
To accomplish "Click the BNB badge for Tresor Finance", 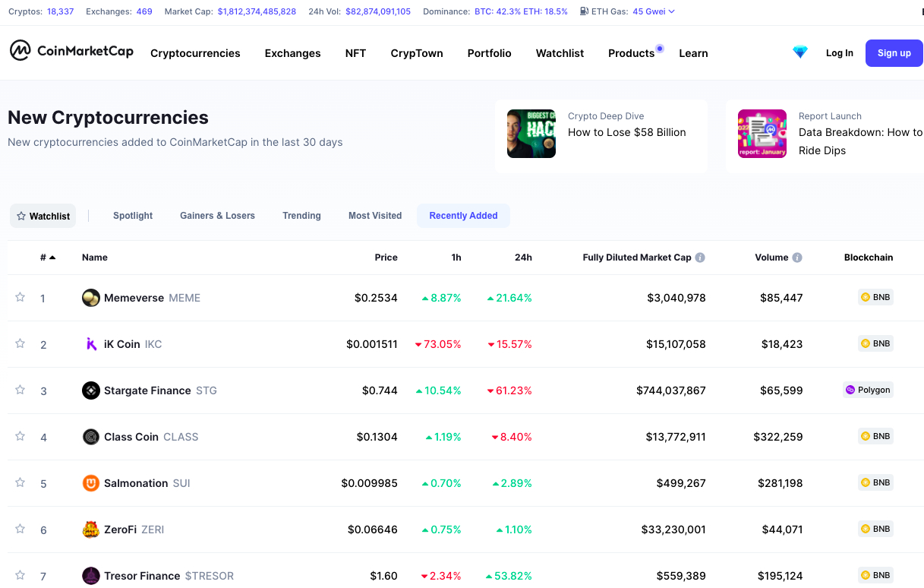I will point(875,575).
